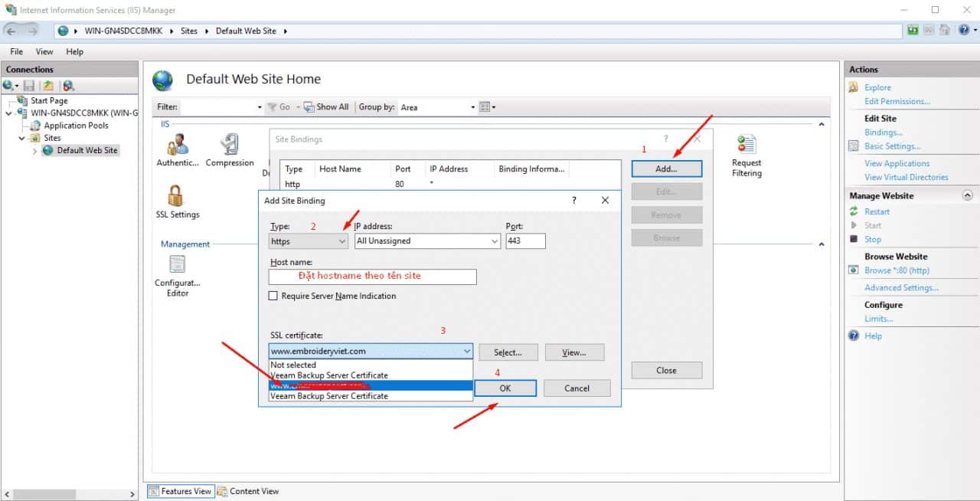
Task: Open the View menu
Action: pos(44,51)
